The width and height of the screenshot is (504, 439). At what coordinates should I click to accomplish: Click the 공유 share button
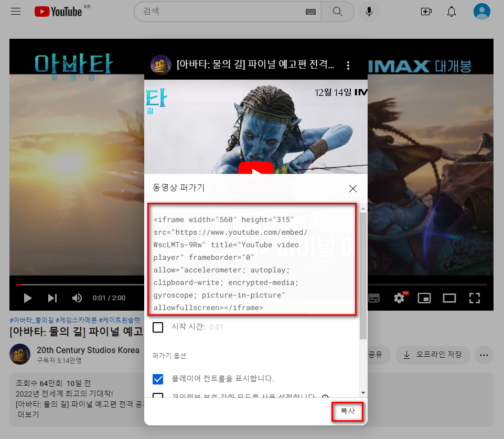(x=375, y=355)
